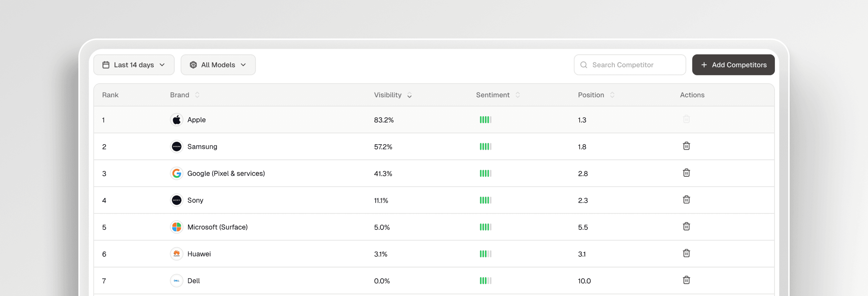The height and width of the screenshot is (296, 868).
Task: Select the Samsung brand name
Action: [x=202, y=147]
